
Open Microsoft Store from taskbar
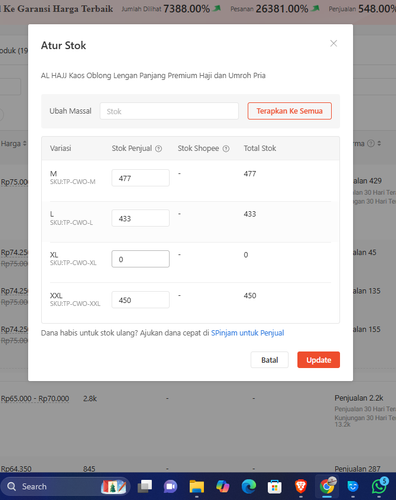[275, 487]
